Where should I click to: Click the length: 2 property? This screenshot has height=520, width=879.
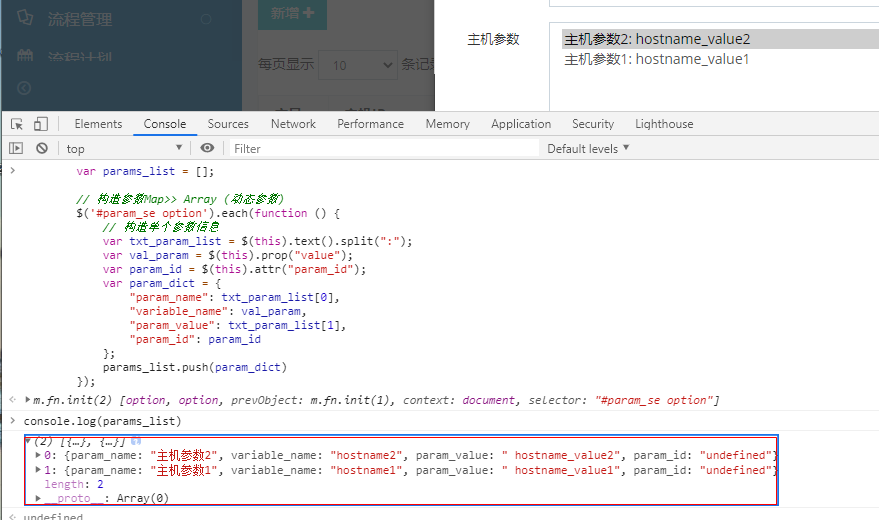(74, 484)
